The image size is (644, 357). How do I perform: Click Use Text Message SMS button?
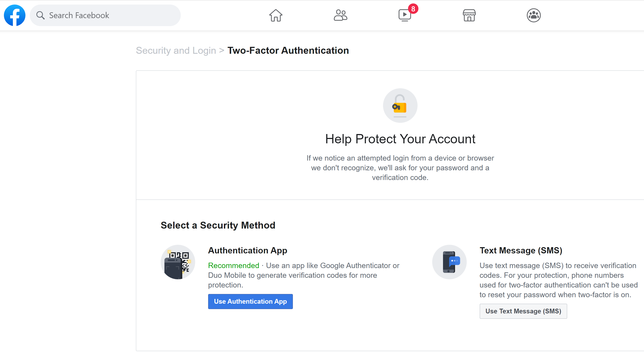523,311
